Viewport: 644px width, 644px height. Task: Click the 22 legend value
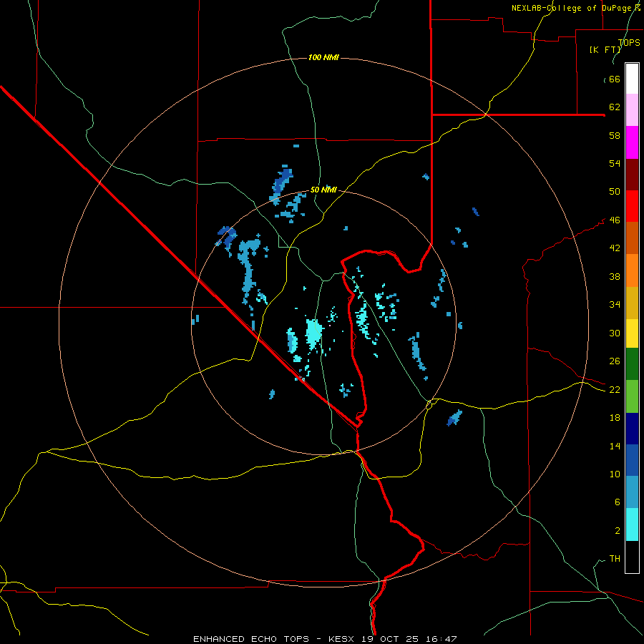(x=615, y=389)
